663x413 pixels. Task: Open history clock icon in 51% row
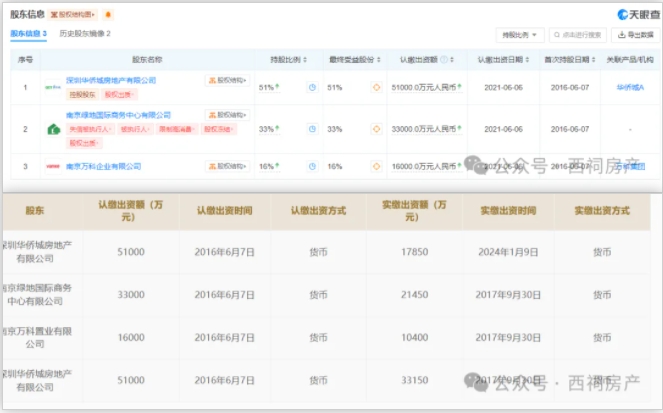pos(312,88)
